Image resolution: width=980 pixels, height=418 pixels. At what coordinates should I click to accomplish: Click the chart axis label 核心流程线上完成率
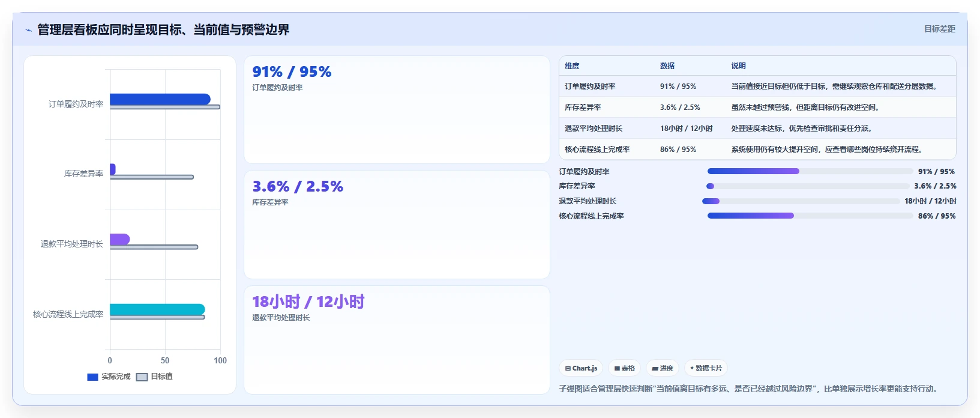tap(68, 314)
